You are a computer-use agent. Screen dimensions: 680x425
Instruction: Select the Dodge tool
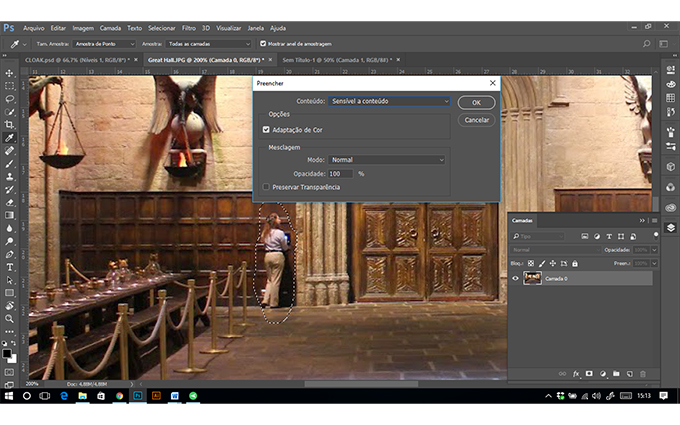[x=9, y=241]
